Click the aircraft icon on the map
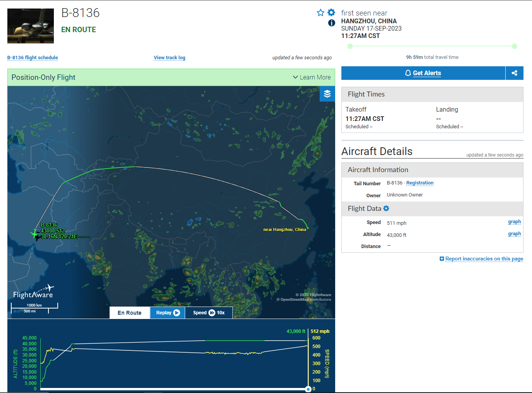The width and height of the screenshot is (532, 393). [x=35, y=234]
